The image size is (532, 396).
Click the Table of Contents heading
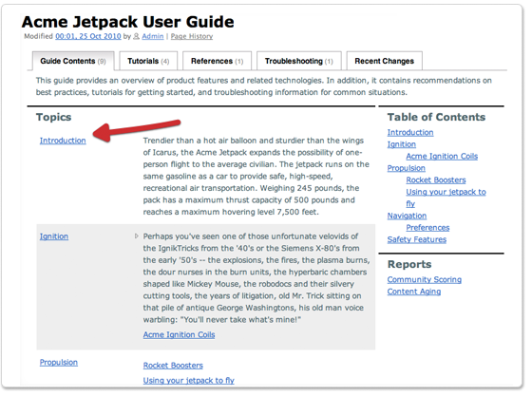[x=437, y=118]
